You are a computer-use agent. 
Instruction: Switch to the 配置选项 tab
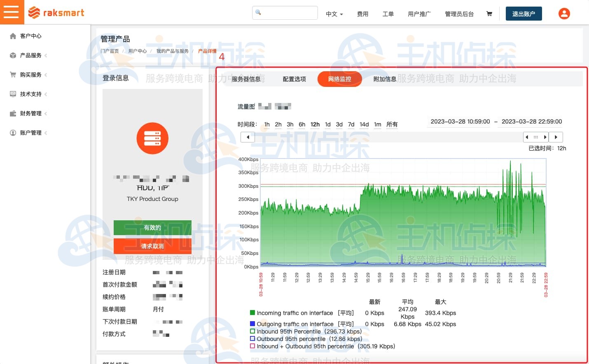point(294,79)
